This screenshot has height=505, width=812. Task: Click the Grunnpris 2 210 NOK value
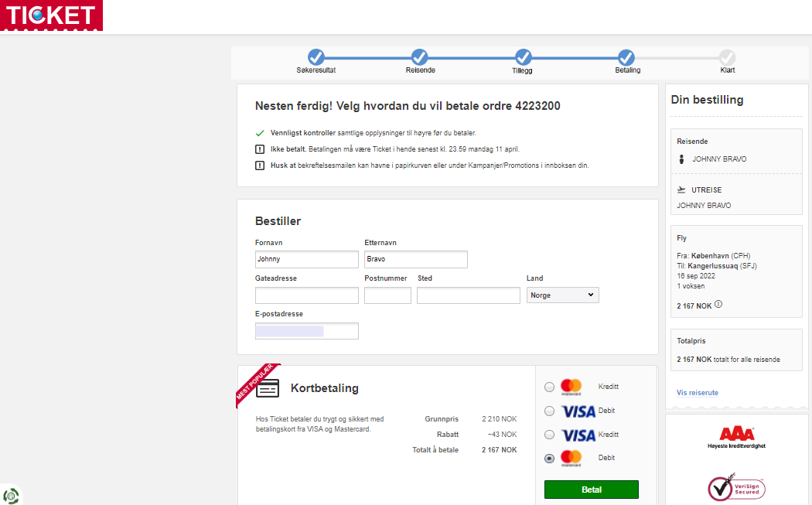500,419
